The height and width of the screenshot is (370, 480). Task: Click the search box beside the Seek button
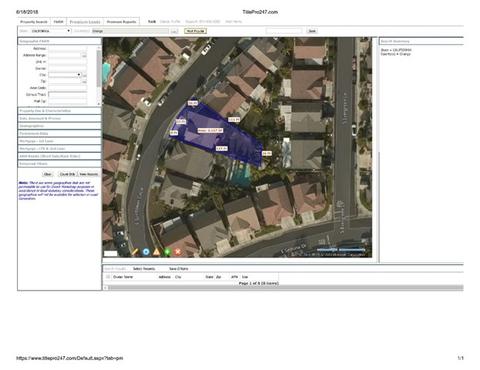pos(284,31)
